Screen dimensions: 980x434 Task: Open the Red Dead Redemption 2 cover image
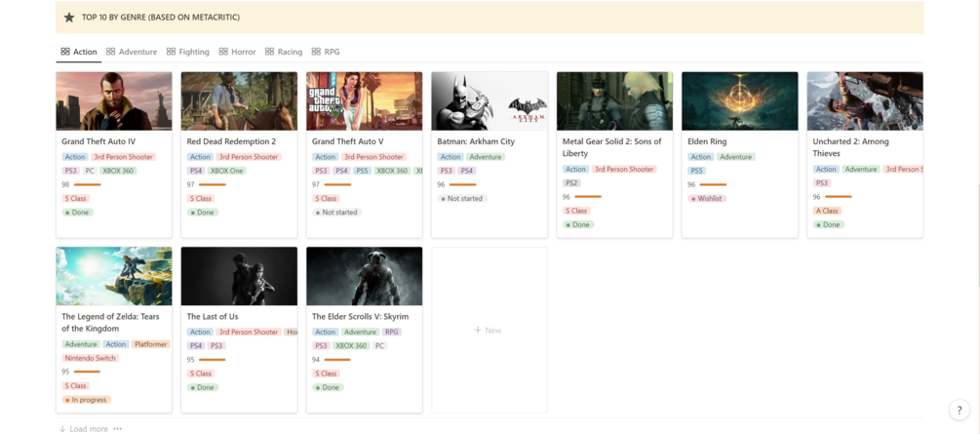pos(239,101)
